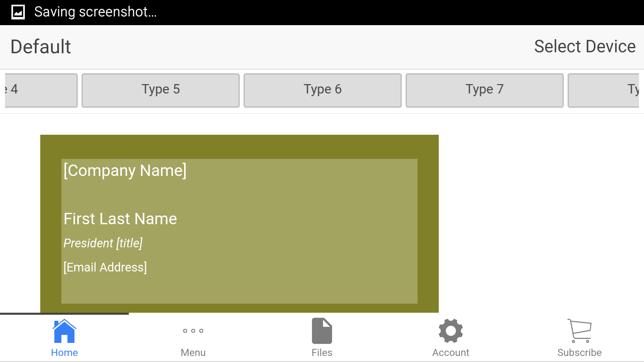644x362 pixels.
Task: Tap the [Email Address] placeholder
Action: (x=105, y=267)
